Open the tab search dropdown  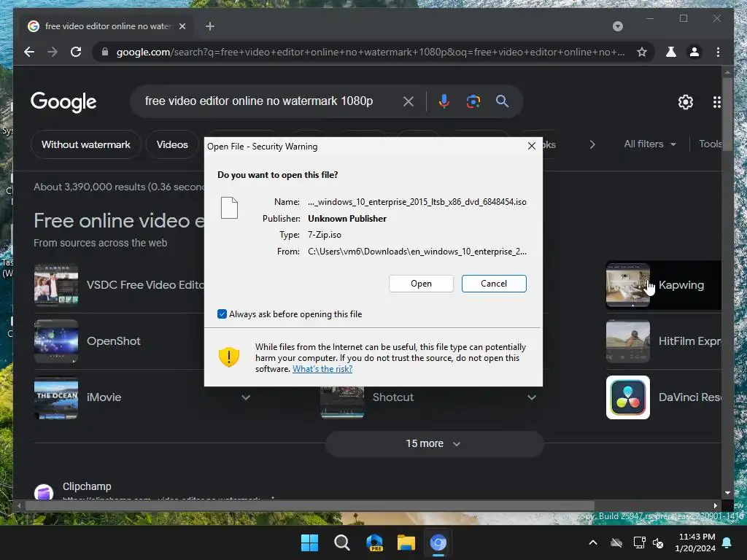pos(617,26)
